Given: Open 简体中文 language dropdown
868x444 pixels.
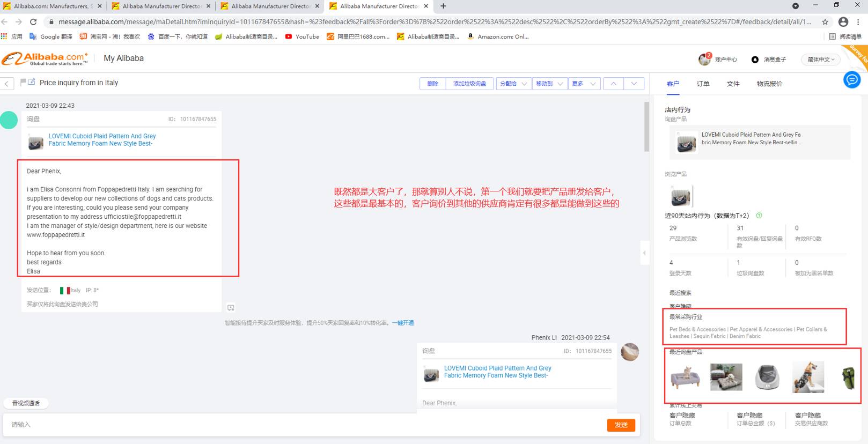Looking at the screenshot, I should tap(821, 60).
